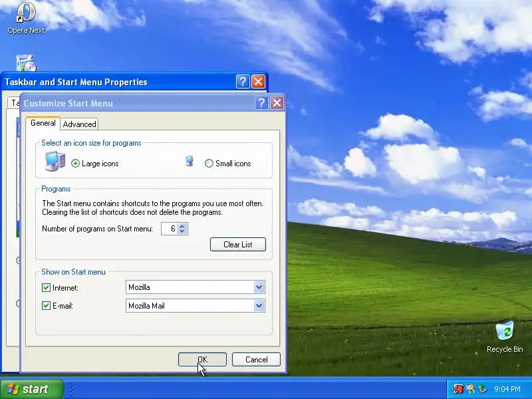Click the small computer icon beside Small icons
Screen dimensions: 532x399
[190, 161]
